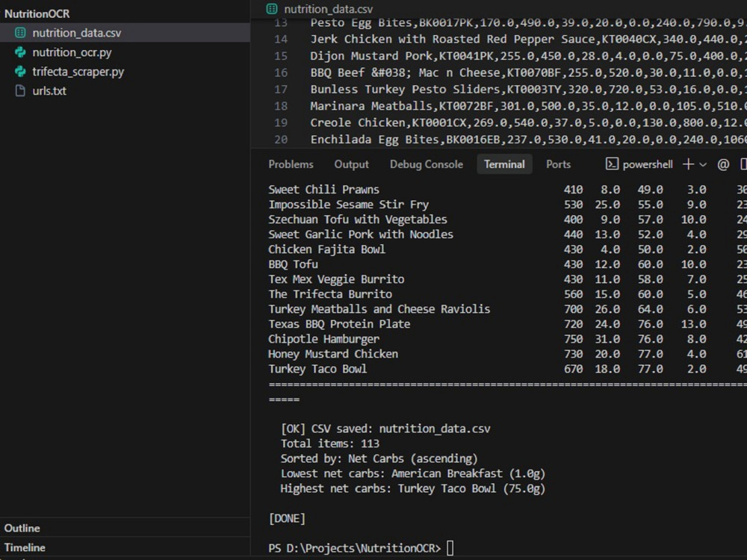Open the terminal launch profile dropdown arrow
The width and height of the screenshot is (747, 560).
(703, 165)
